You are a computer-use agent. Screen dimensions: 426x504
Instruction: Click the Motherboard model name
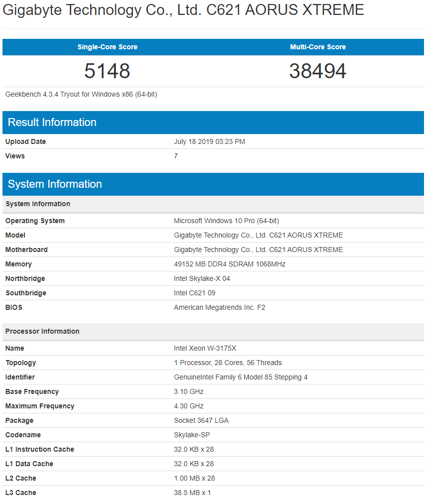tap(258, 250)
